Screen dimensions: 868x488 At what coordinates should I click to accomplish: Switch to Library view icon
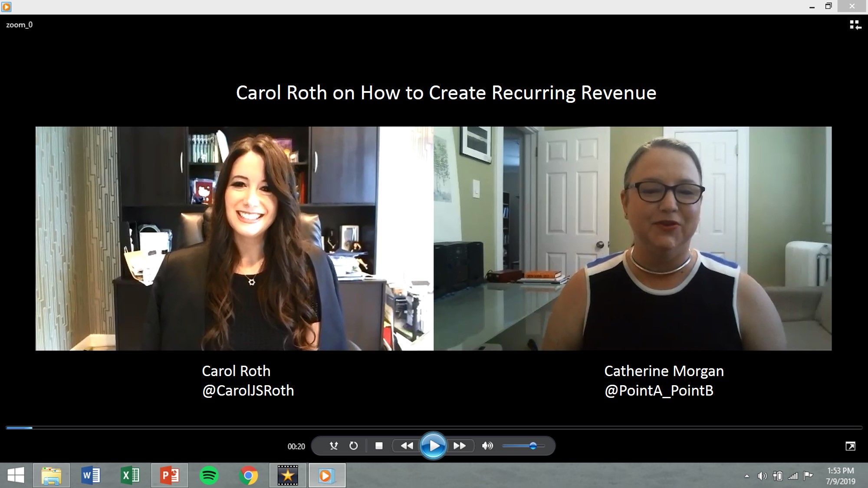855,25
